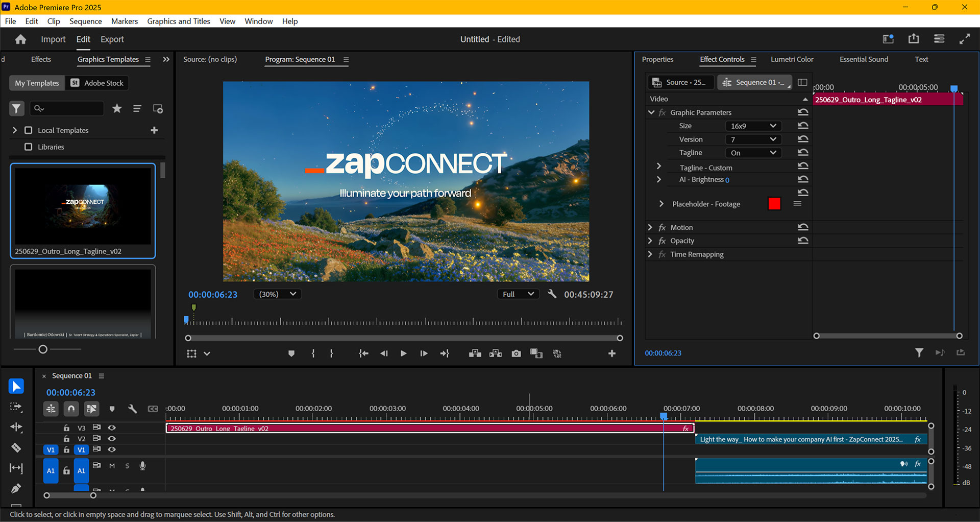The image size is (980, 522).
Task: Select the Pen tool
Action: (x=16, y=489)
